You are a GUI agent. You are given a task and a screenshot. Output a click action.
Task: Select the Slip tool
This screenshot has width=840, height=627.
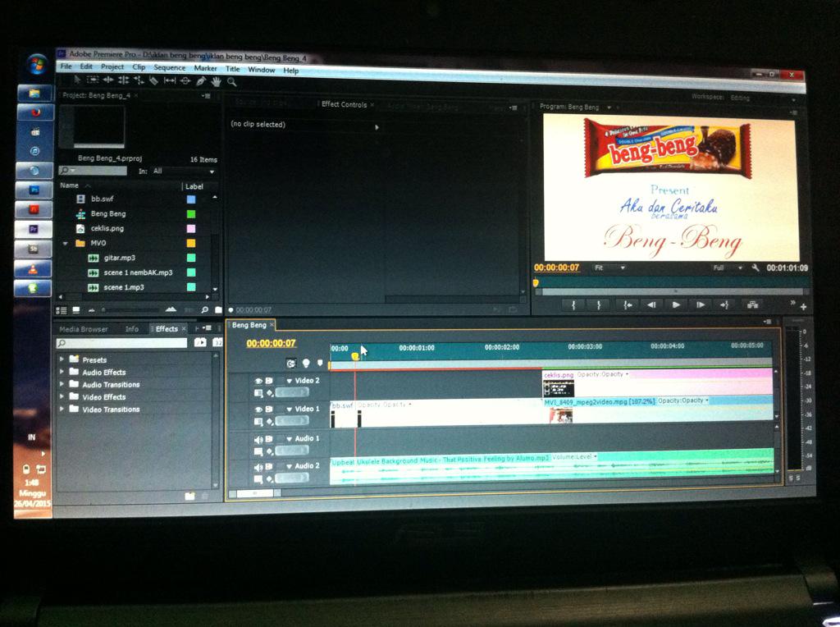click(x=170, y=80)
